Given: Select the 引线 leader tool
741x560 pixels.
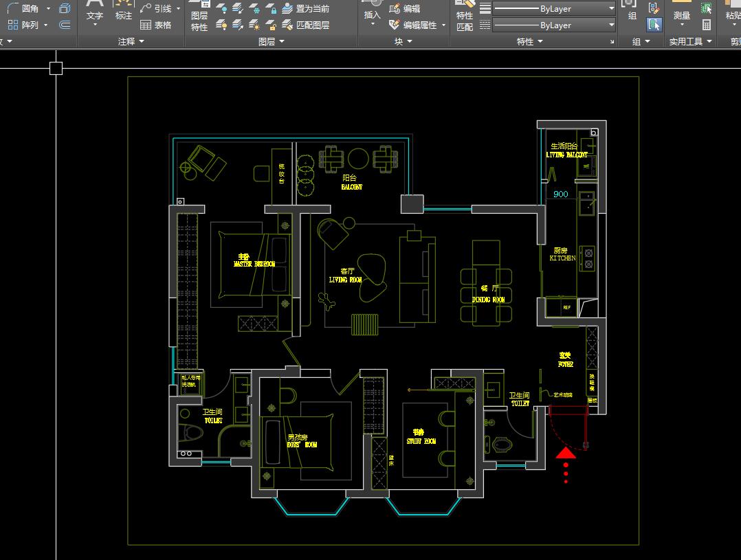Looking at the screenshot, I should 155,8.
